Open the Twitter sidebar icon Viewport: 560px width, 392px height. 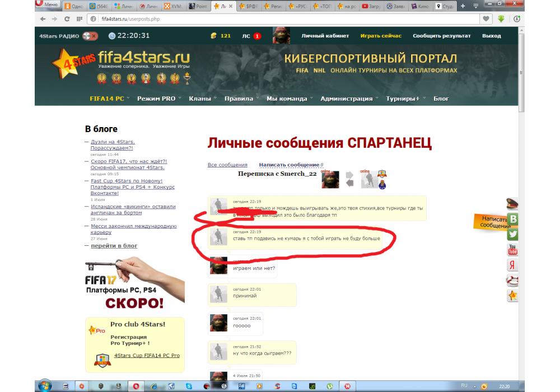pos(512,235)
